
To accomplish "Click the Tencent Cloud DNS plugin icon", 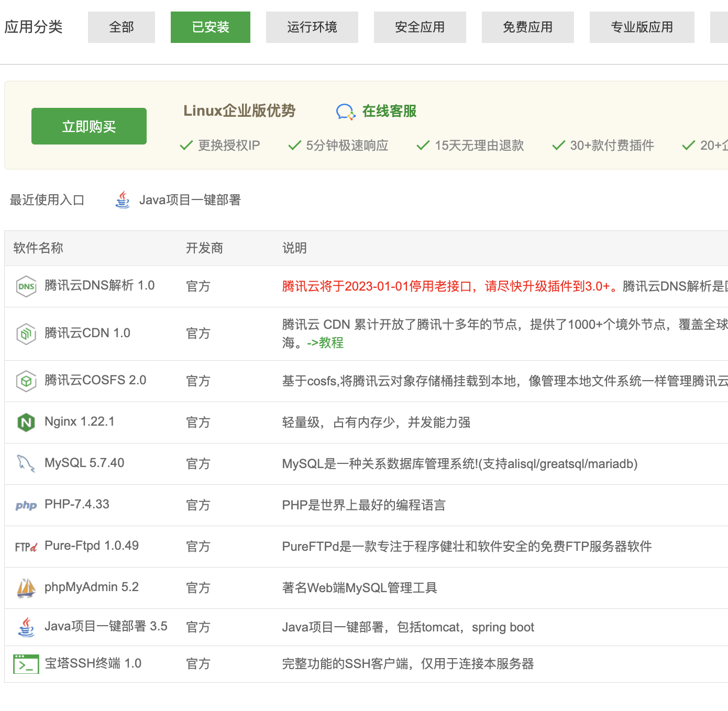I will [x=26, y=286].
